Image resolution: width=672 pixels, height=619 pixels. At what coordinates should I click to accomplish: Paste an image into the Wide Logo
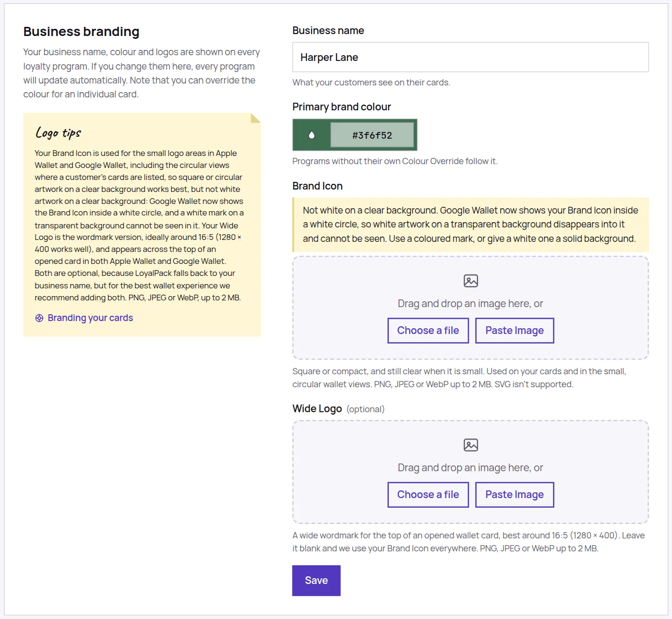click(x=515, y=495)
